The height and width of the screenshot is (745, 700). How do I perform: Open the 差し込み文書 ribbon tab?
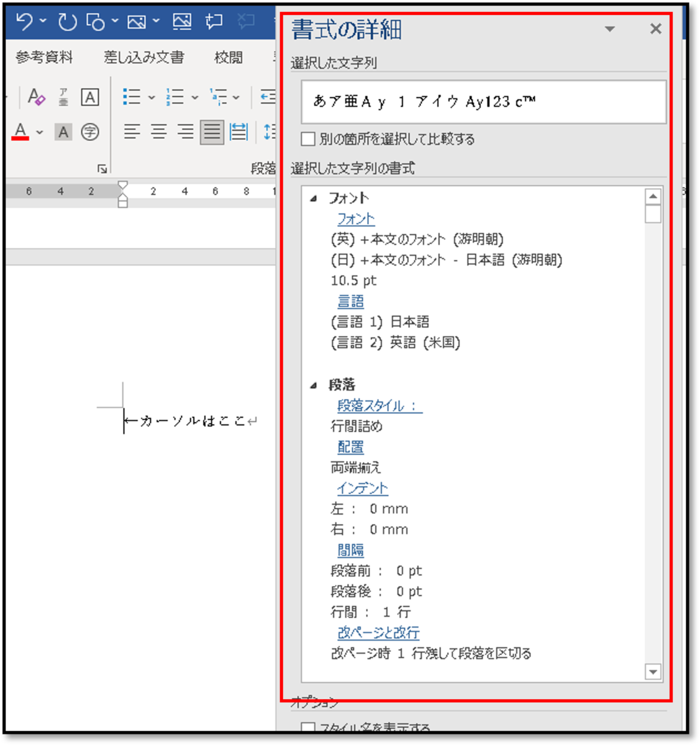[x=144, y=57]
